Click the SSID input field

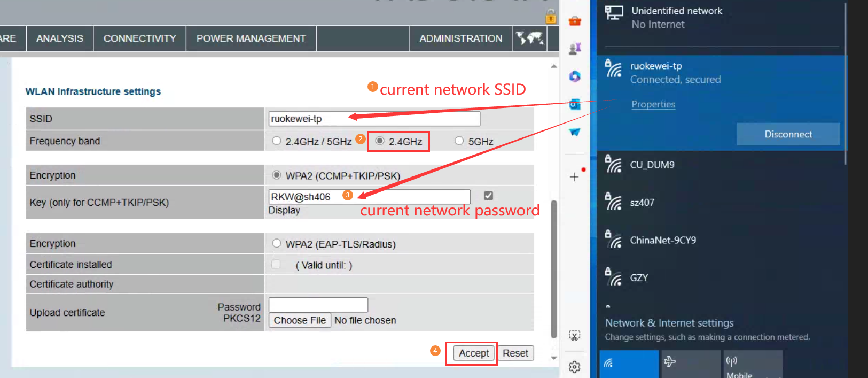[x=374, y=119]
